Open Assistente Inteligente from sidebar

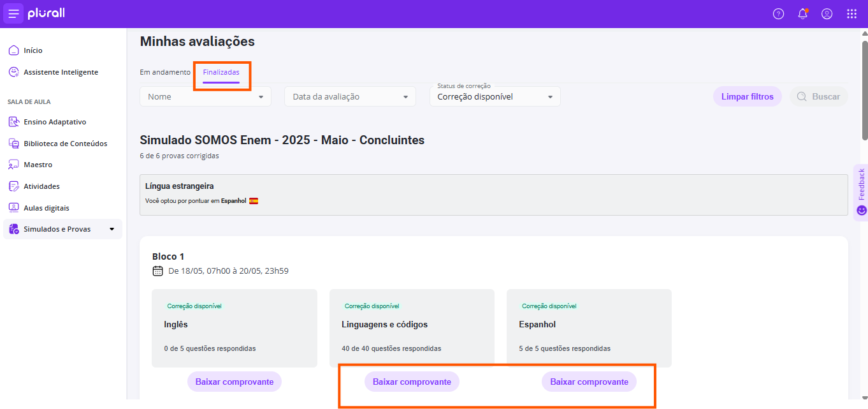click(x=61, y=72)
